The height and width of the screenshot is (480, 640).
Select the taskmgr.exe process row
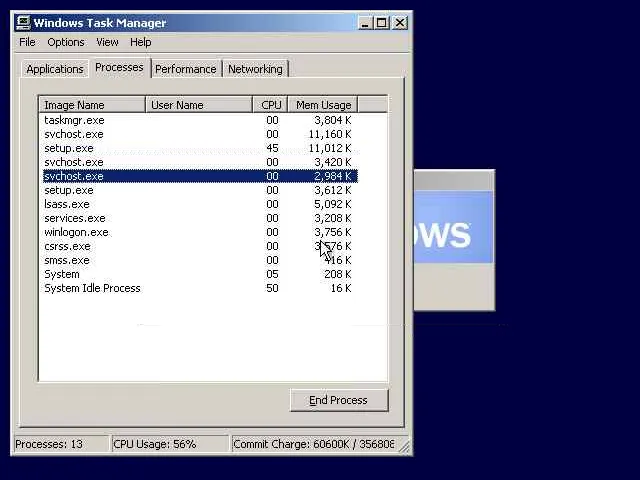coord(200,120)
